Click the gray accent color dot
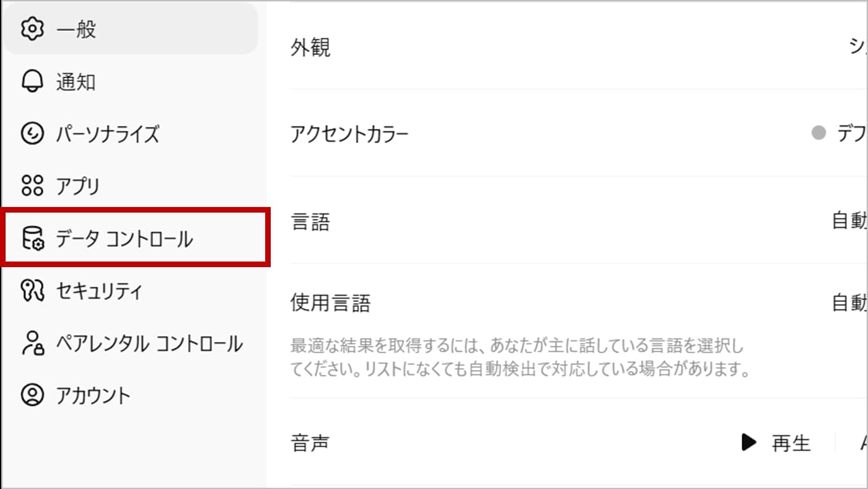 click(x=819, y=133)
